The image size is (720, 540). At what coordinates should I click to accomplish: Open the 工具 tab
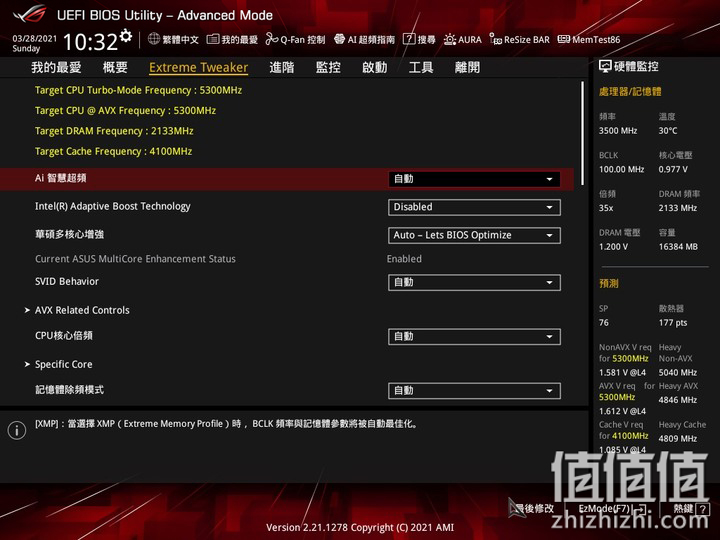pos(421,68)
